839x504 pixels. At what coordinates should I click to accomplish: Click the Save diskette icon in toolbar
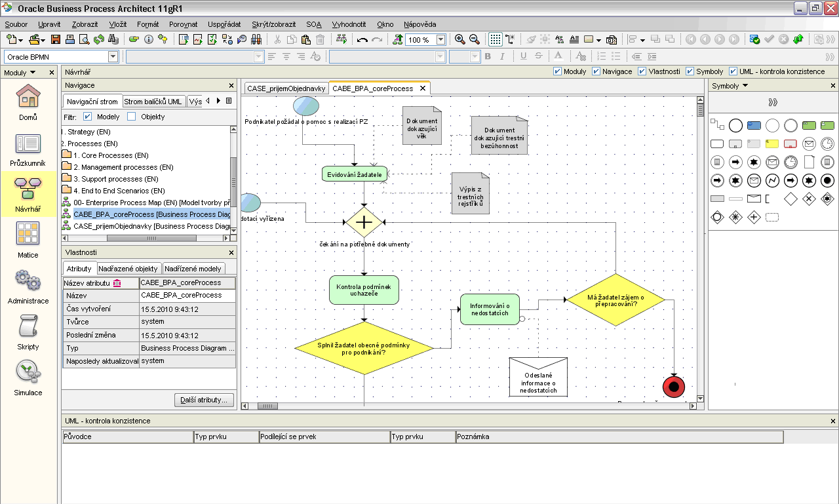pyautogui.click(x=56, y=39)
